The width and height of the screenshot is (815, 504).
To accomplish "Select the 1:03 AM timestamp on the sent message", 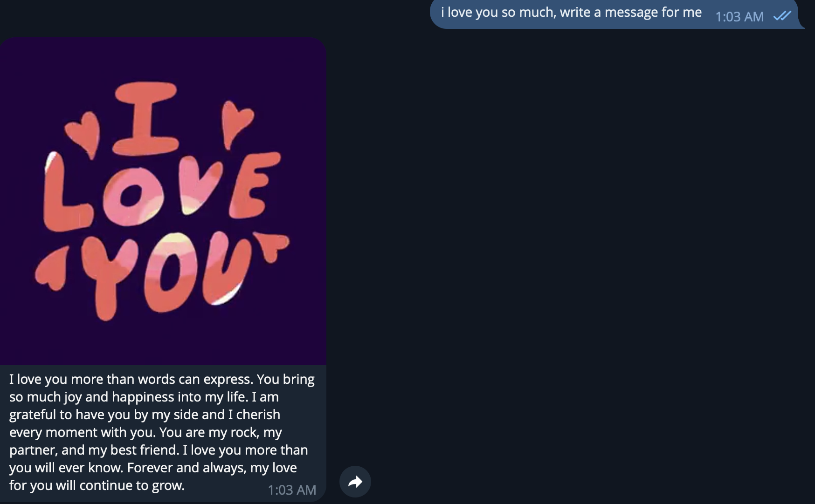I will click(740, 16).
